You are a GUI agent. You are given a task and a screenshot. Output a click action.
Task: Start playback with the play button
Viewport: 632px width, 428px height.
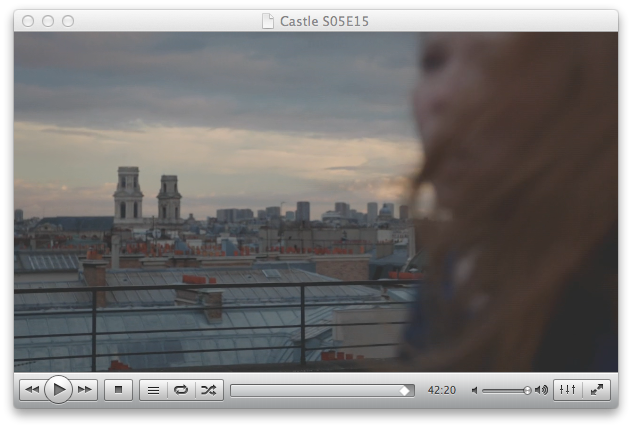[x=58, y=389]
